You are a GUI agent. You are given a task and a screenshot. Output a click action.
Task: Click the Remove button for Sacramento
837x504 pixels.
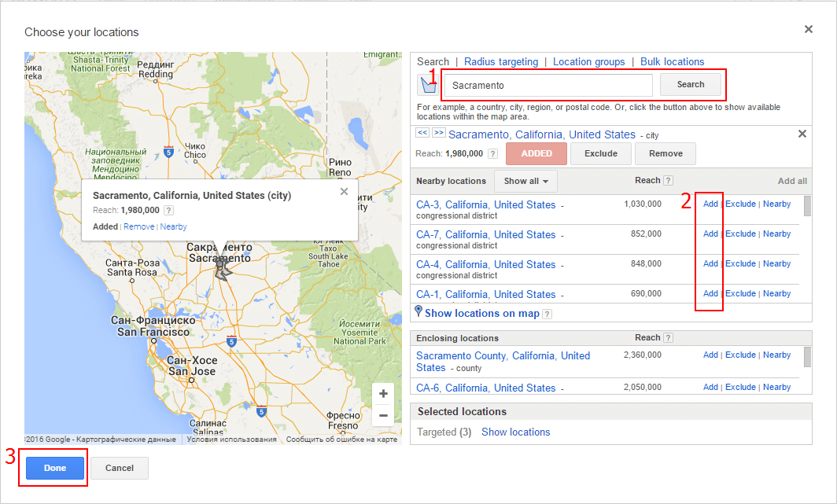666,153
